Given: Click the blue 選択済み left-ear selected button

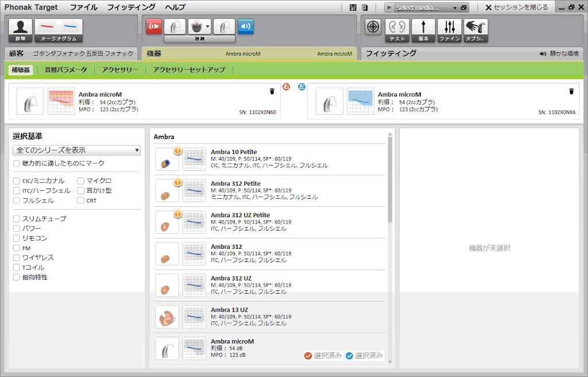Looking at the screenshot, I should [364, 355].
